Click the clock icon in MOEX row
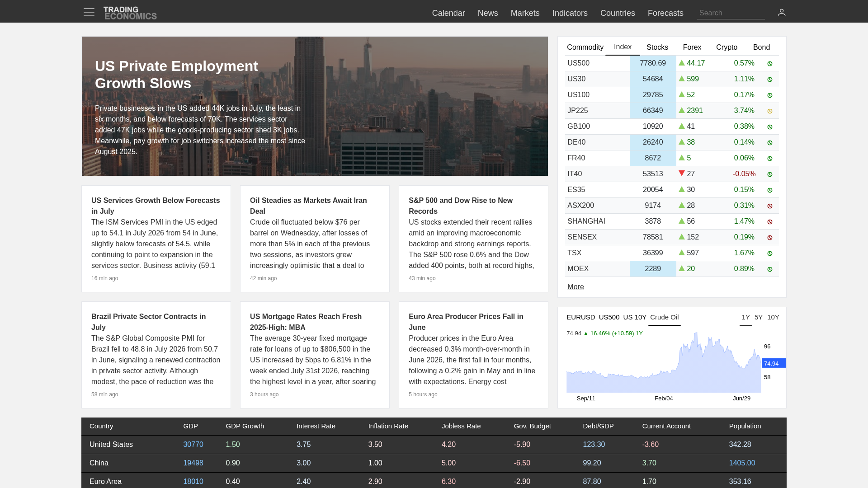Image resolution: width=868 pixels, height=488 pixels. click(x=770, y=269)
